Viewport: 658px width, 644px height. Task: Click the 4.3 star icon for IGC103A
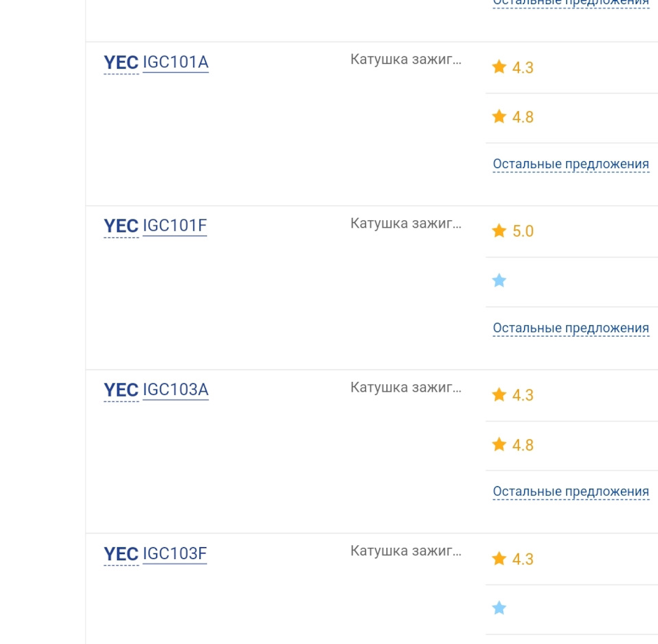pyautogui.click(x=499, y=394)
